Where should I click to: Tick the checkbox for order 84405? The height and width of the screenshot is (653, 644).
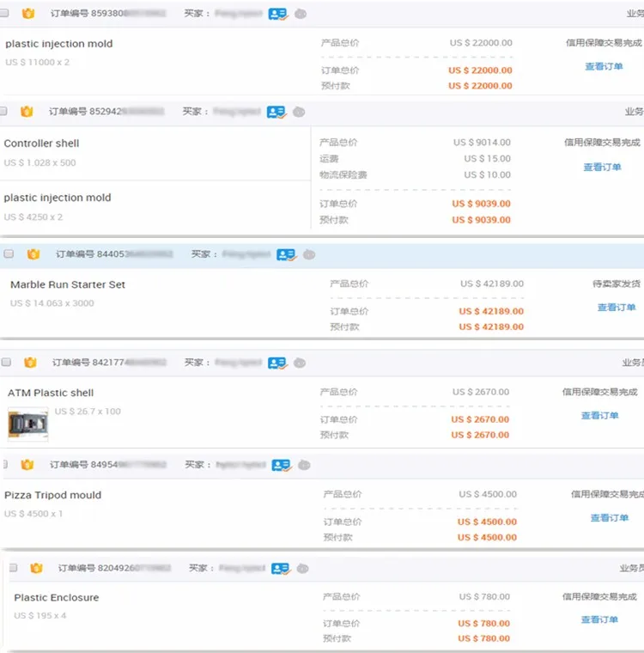point(9,253)
